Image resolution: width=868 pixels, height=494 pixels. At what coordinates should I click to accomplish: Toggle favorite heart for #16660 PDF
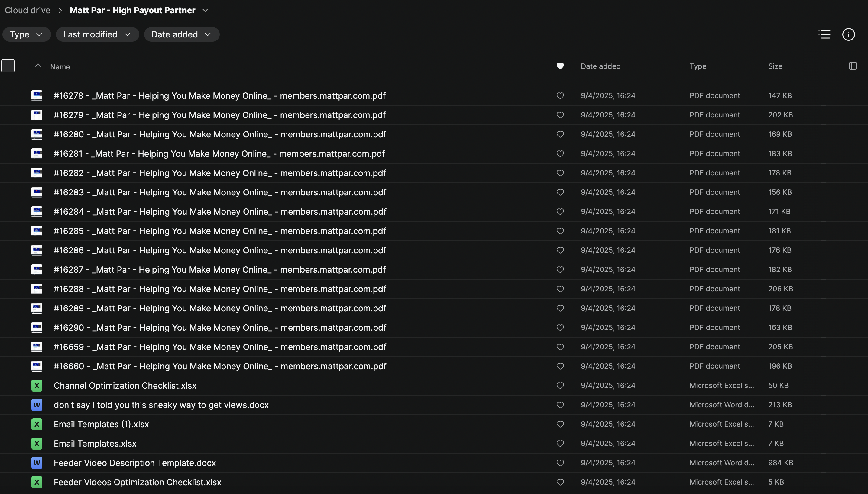560,366
